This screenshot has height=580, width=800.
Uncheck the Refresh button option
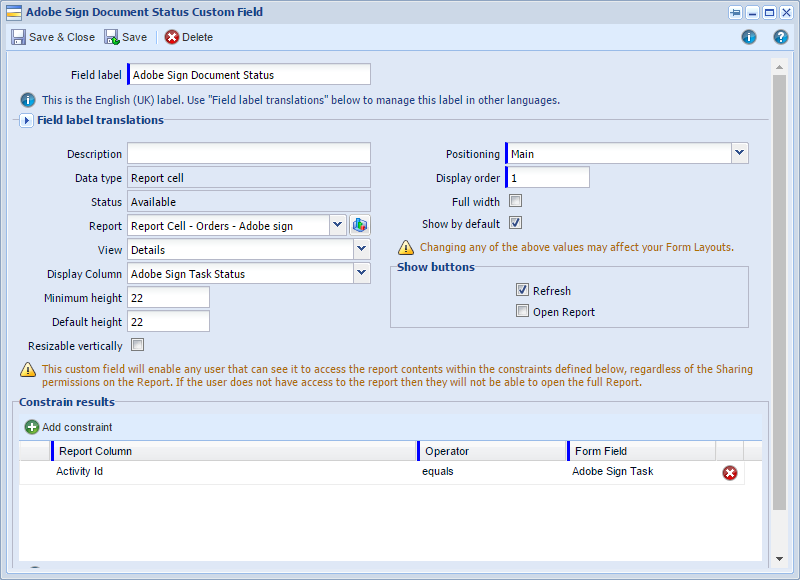(x=522, y=290)
